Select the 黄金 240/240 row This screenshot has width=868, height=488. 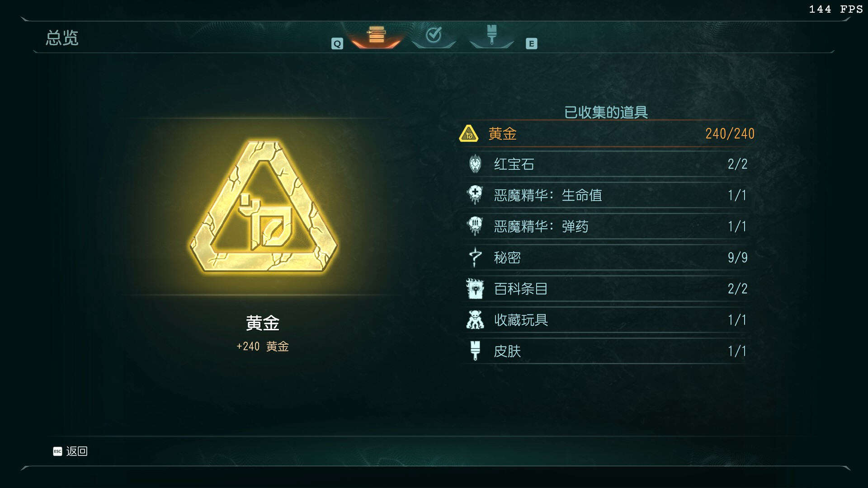pyautogui.click(x=607, y=134)
